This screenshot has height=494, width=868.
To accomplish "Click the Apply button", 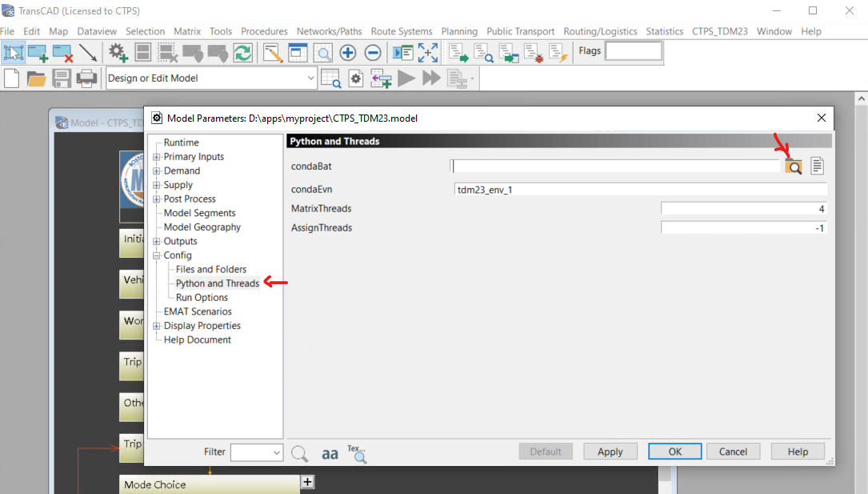I will [x=610, y=452].
